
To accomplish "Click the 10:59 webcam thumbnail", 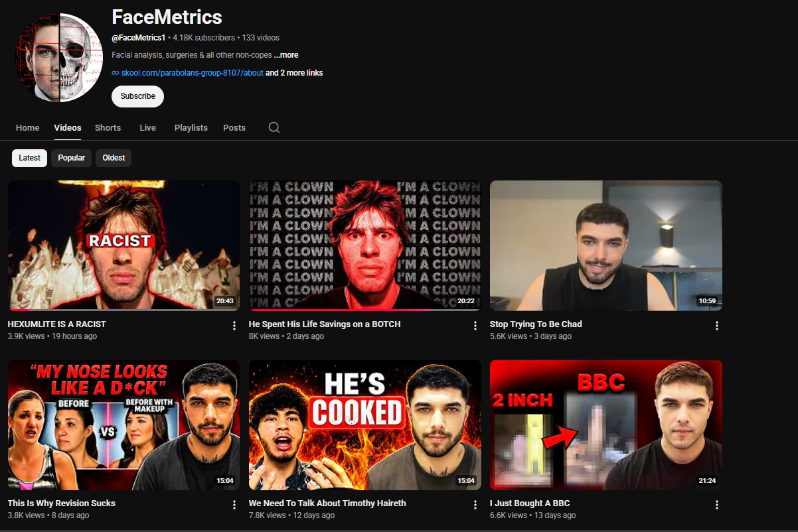I will (606, 245).
